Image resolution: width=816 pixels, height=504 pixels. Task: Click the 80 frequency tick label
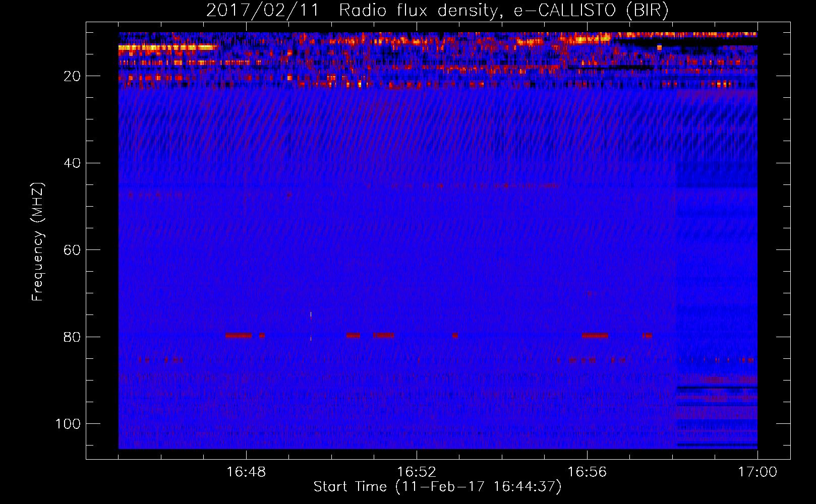[72, 337]
